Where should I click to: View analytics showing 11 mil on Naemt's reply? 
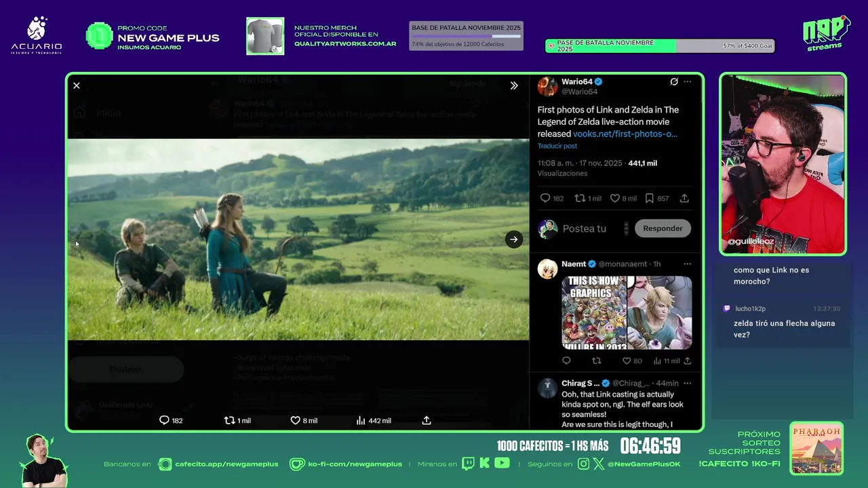pos(666,361)
